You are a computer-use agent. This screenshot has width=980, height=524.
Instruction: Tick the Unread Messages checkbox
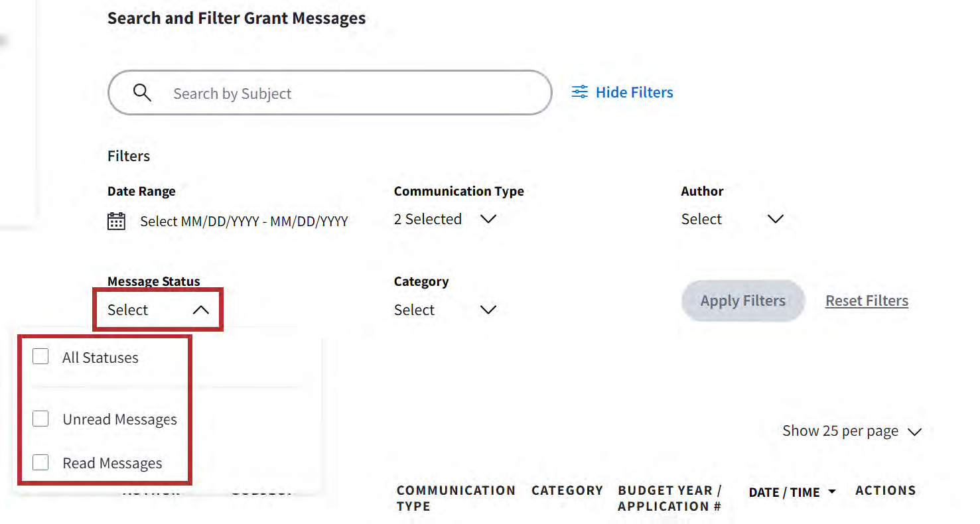click(41, 419)
